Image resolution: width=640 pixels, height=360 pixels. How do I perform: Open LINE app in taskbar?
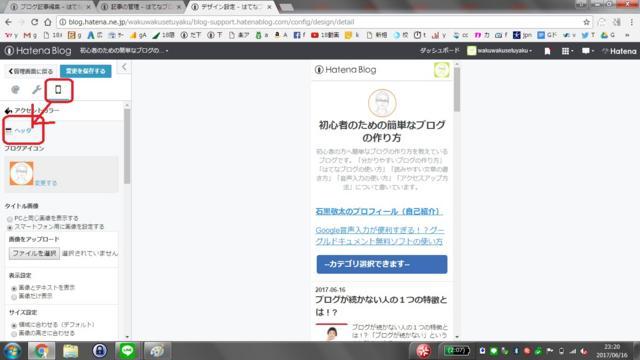(128, 351)
